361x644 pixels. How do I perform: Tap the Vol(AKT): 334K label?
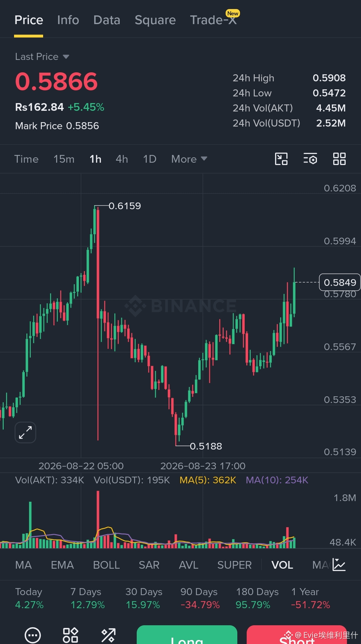pyautogui.click(x=49, y=480)
